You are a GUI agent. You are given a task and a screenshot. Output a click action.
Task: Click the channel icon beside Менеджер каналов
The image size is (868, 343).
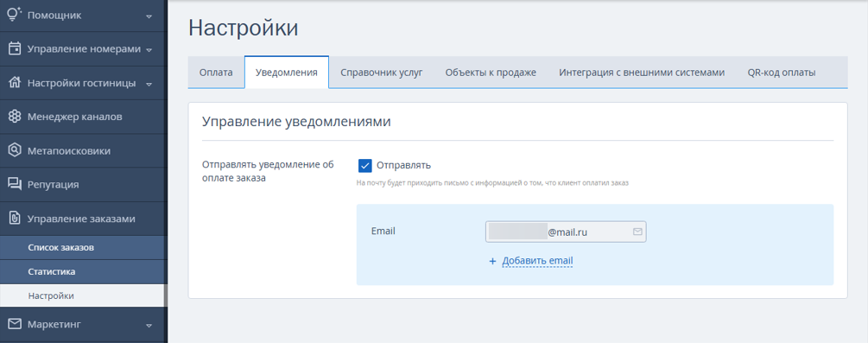[15, 117]
